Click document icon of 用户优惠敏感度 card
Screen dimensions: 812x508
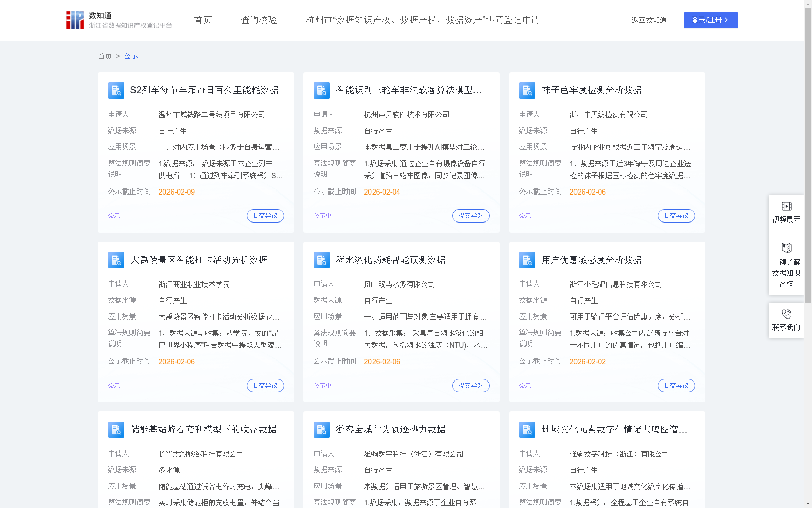pos(527,260)
